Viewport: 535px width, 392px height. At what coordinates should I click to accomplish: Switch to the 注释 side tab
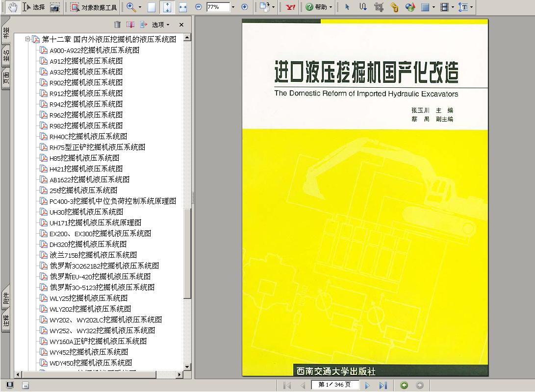pyautogui.click(x=6, y=321)
